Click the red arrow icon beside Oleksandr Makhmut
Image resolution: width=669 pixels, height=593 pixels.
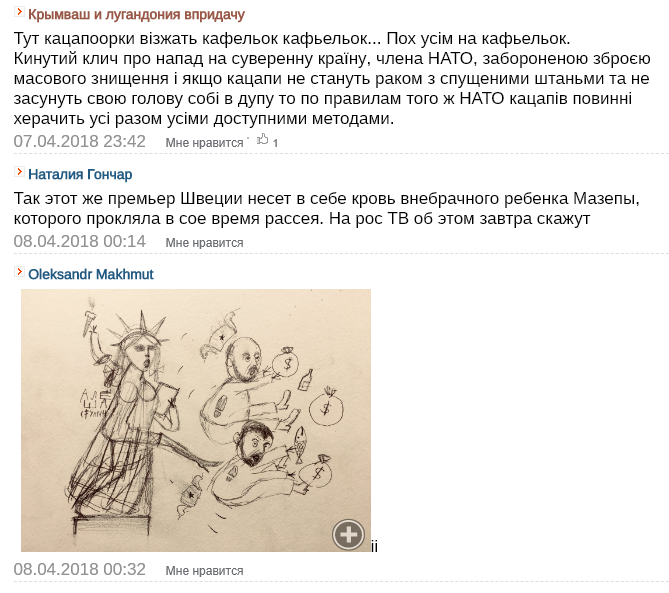coord(19,271)
